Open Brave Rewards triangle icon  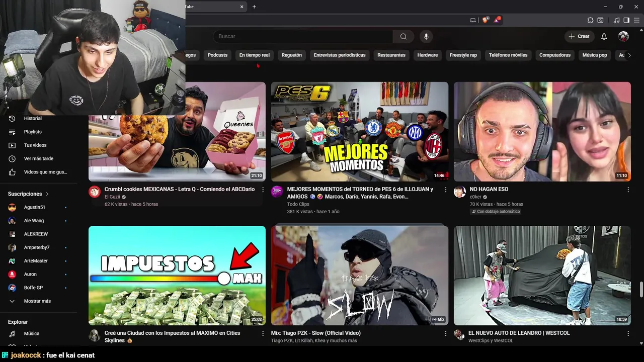[x=497, y=20]
